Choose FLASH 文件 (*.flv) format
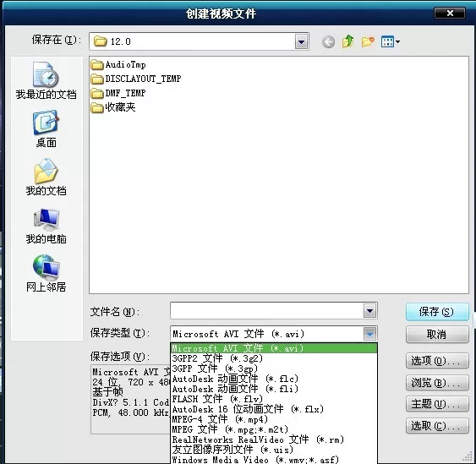This screenshot has height=464, width=476. click(x=274, y=399)
